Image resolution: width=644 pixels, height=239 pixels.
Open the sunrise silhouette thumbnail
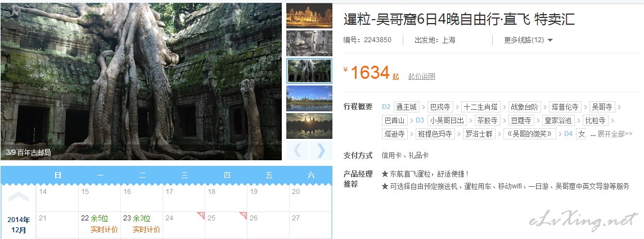pyautogui.click(x=309, y=125)
